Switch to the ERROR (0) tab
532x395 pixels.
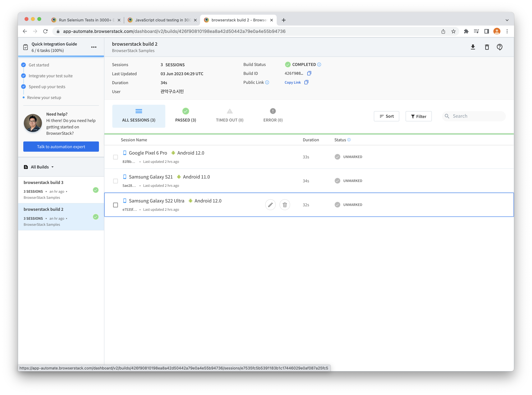[273, 116]
